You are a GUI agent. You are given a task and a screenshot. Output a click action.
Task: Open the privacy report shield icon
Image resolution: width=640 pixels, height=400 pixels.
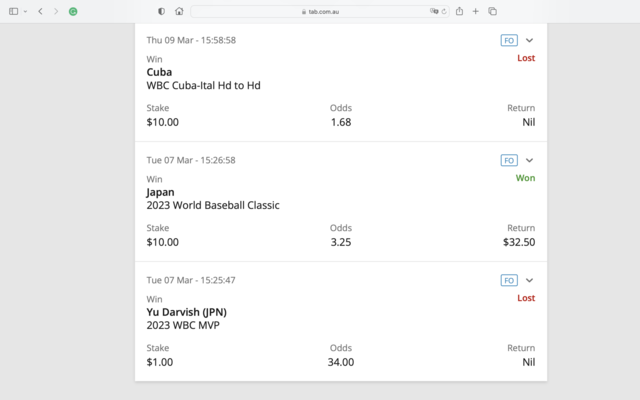pyautogui.click(x=161, y=11)
